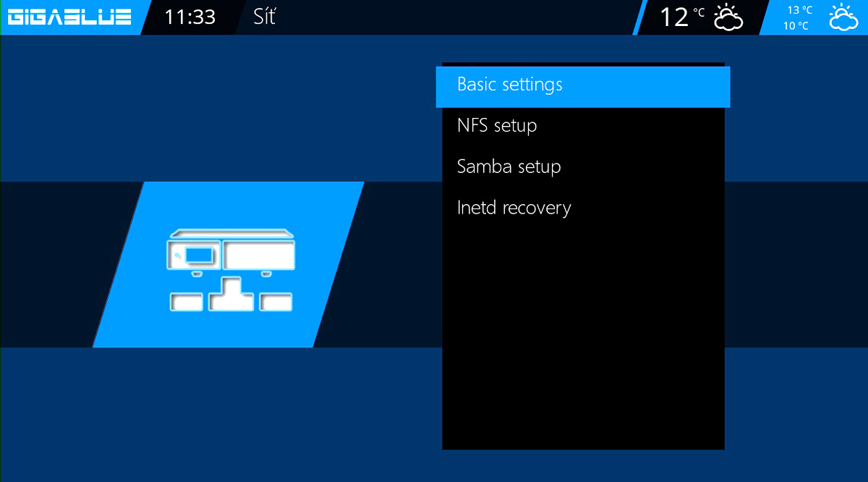Image resolution: width=868 pixels, height=482 pixels.
Task: Click the GigaBlue logo
Action: [x=70, y=17]
